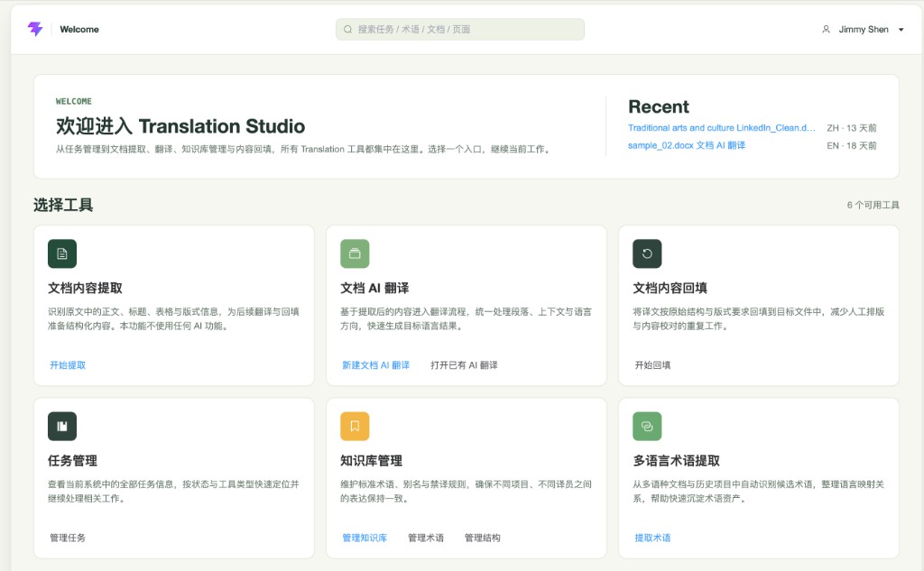Click the 管理知识库 link
Screen dimensions: 924x571
tap(365, 538)
